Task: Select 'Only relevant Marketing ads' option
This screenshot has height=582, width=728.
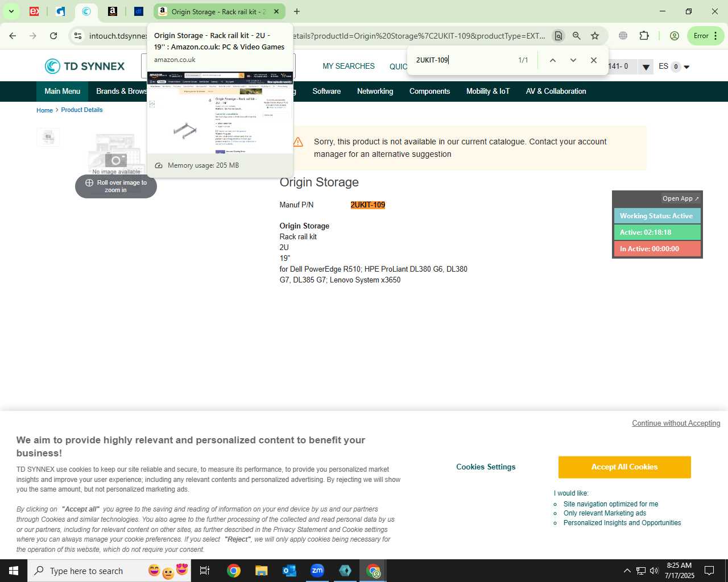Action: tap(605, 513)
